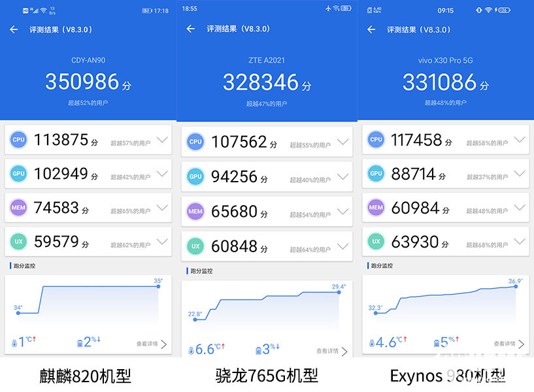Click the MEM icon beside score 65680
Image resolution: width=534 pixels, height=392 pixels.
(x=195, y=211)
